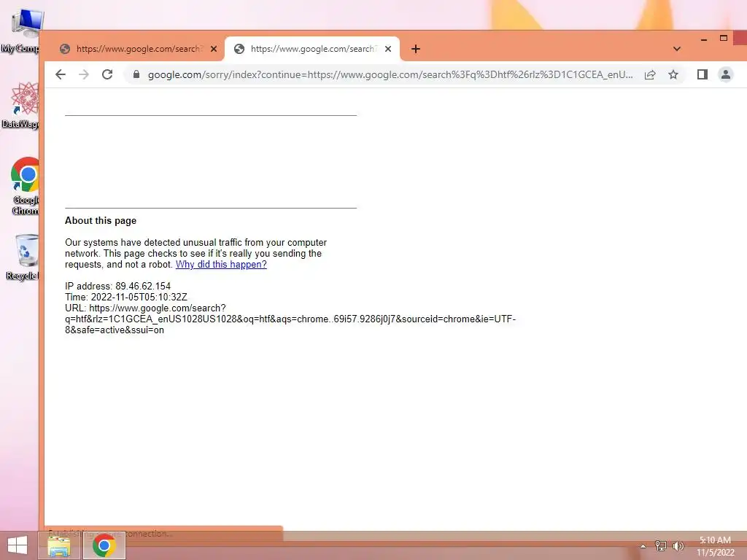Click the Chrome taskbar icon

[104, 545]
